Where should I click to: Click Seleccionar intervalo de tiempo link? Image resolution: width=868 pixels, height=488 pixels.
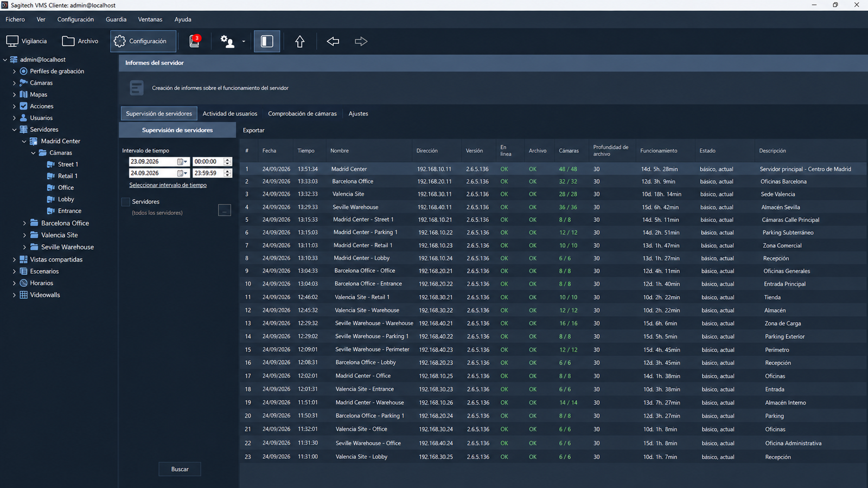(168, 185)
